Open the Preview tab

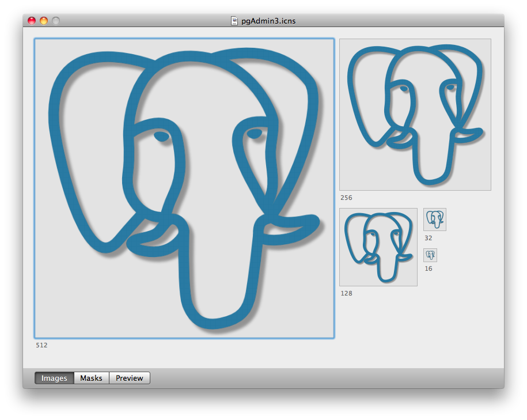click(130, 378)
